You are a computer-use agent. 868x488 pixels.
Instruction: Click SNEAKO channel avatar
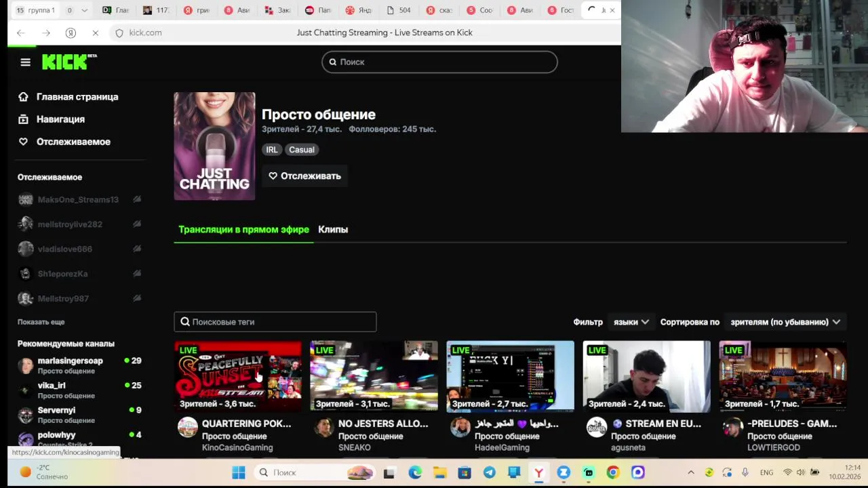point(324,428)
